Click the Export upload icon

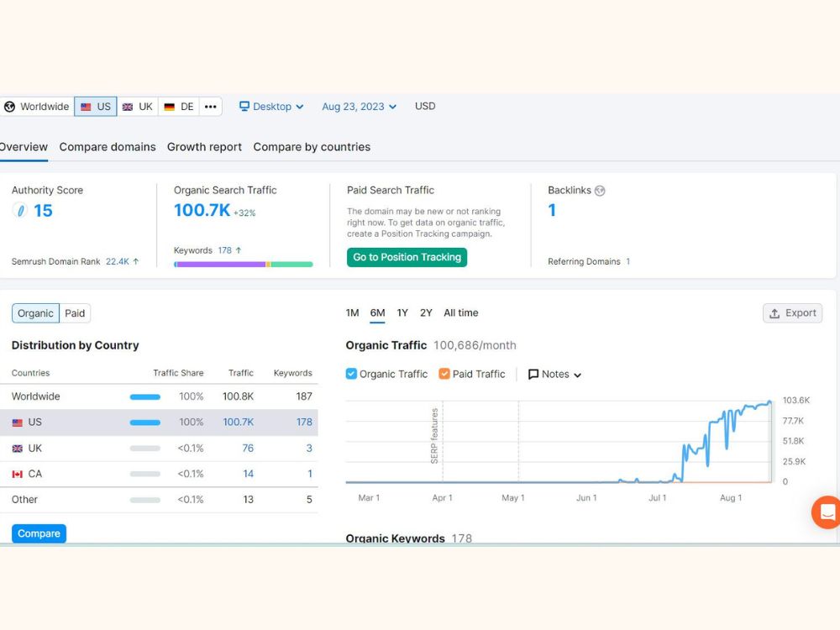tap(774, 313)
